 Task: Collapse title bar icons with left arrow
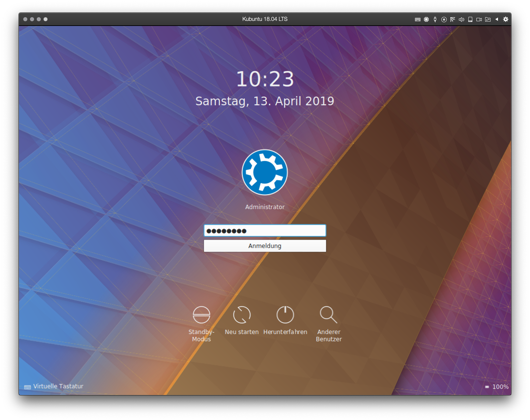pyautogui.click(x=497, y=19)
